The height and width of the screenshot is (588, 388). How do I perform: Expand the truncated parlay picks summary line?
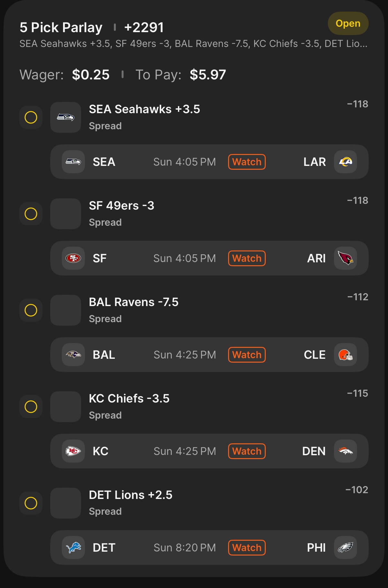[x=193, y=44]
